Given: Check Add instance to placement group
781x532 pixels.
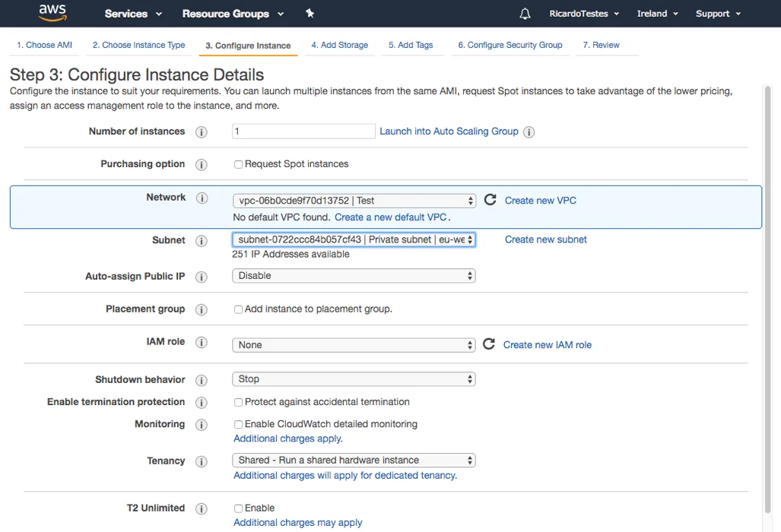Looking at the screenshot, I should click(238, 309).
